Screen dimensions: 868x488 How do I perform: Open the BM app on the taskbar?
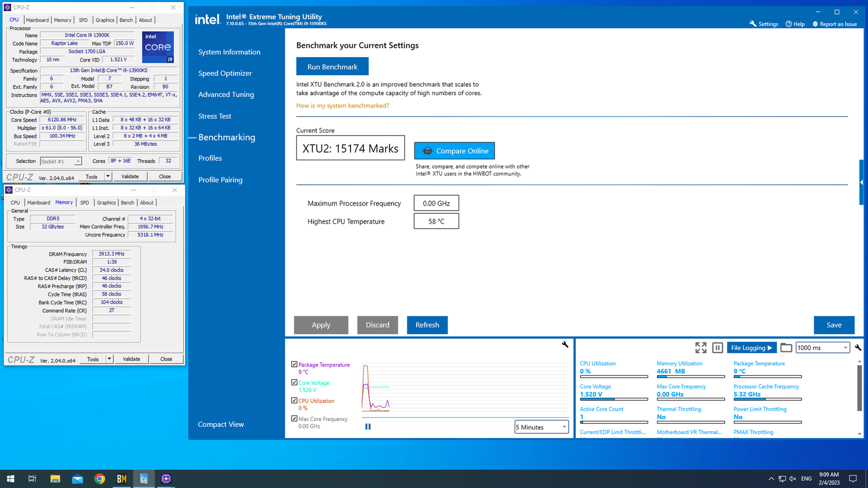122,479
